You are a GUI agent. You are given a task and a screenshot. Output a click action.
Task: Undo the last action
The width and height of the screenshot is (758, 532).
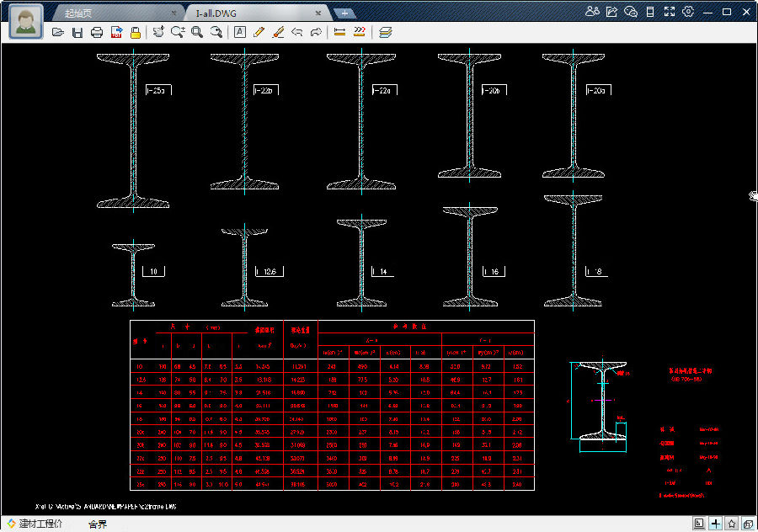pos(296,33)
